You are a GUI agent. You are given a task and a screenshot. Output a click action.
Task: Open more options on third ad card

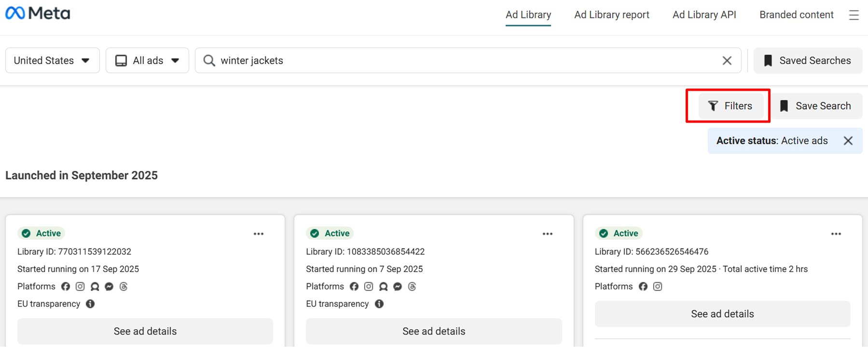[x=836, y=234]
